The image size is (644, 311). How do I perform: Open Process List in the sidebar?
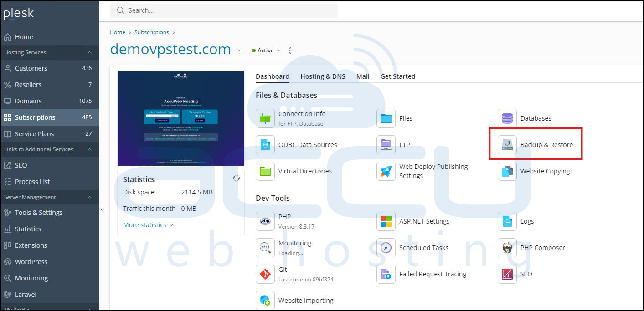[49, 182]
